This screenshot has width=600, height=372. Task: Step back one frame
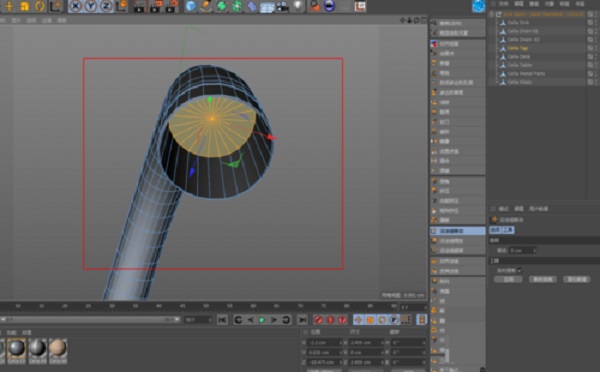(x=250, y=320)
